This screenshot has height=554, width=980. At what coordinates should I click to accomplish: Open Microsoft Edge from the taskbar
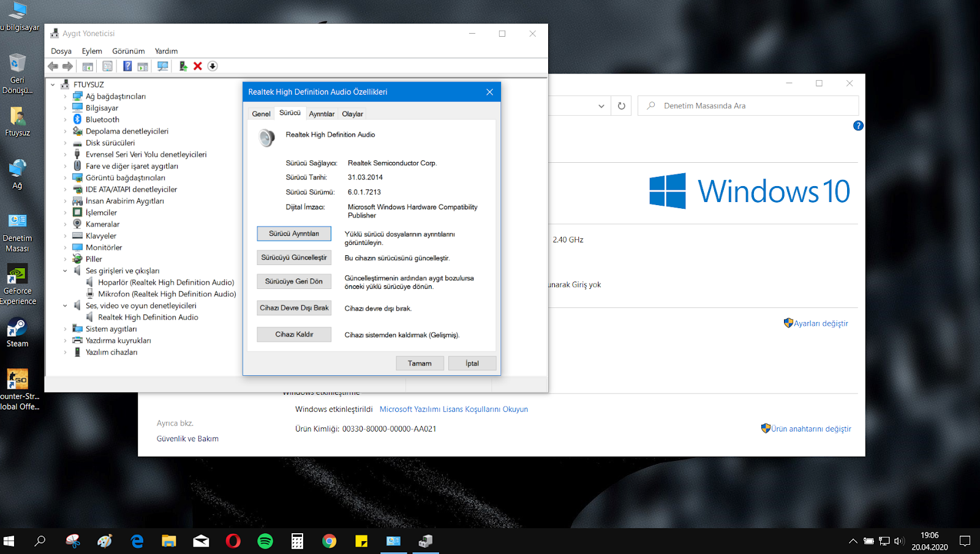[137, 541]
